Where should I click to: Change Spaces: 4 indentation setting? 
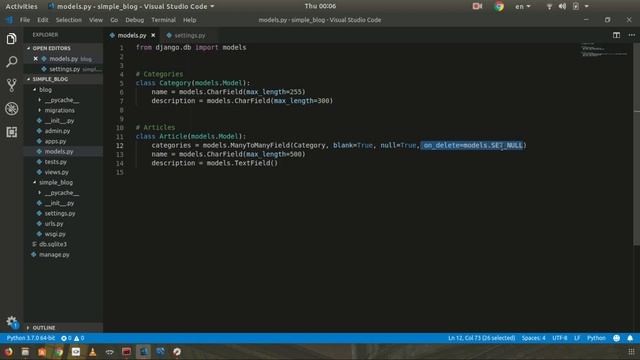[533, 338]
